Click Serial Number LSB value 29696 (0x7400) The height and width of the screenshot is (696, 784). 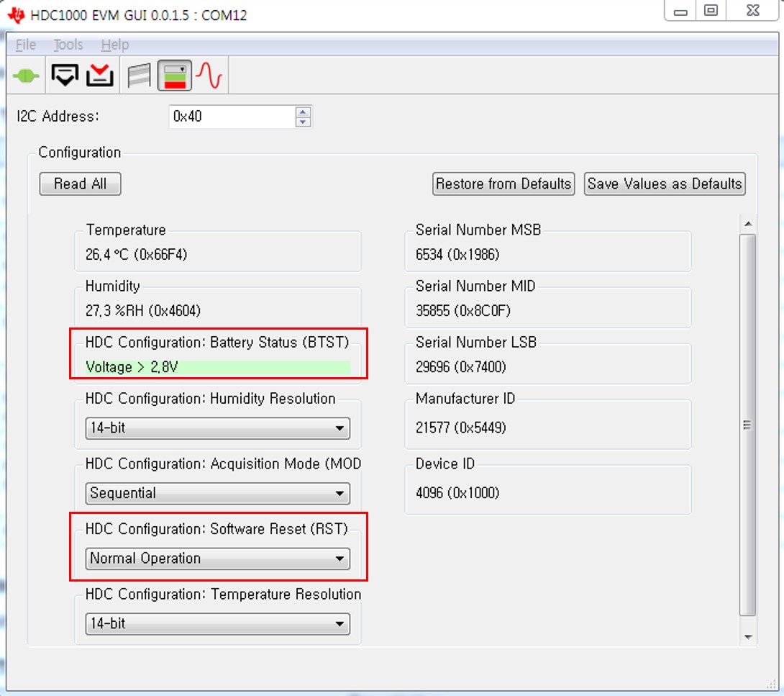461,367
